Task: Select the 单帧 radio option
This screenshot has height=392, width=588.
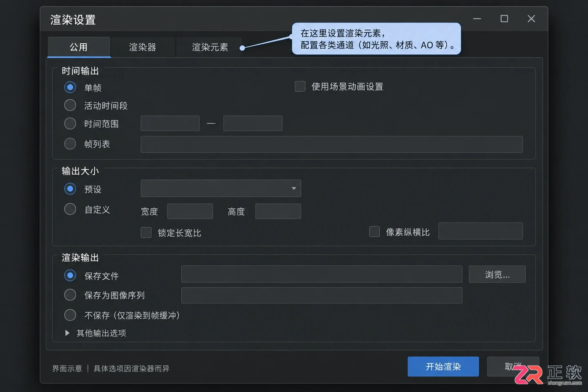Action: [70, 87]
